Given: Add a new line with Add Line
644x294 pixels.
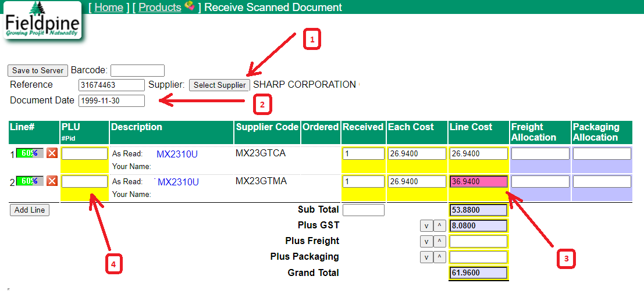Looking at the screenshot, I should 30,210.
